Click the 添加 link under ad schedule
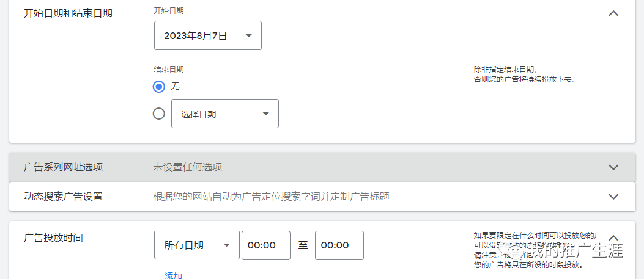This screenshot has height=279, width=644. [x=173, y=275]
